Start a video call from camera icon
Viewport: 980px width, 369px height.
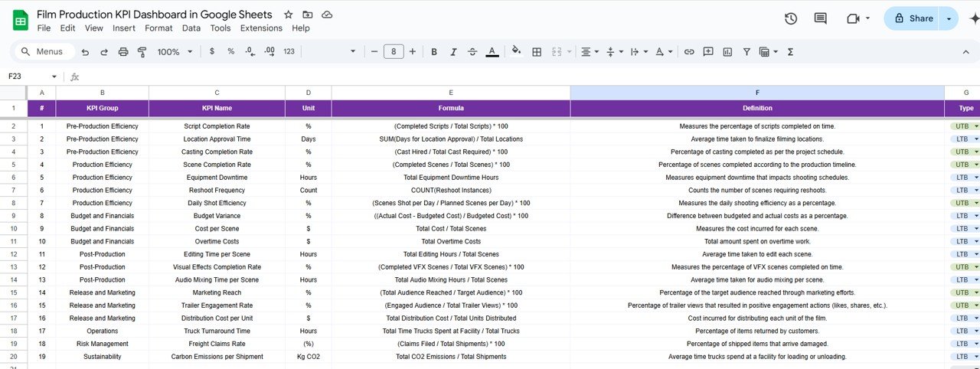point(853,18)
